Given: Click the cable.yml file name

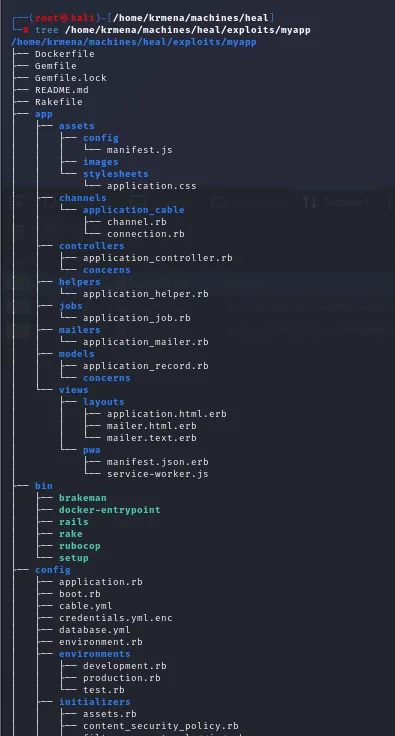Looking at the screenshot, I should [x=86, y=606].
